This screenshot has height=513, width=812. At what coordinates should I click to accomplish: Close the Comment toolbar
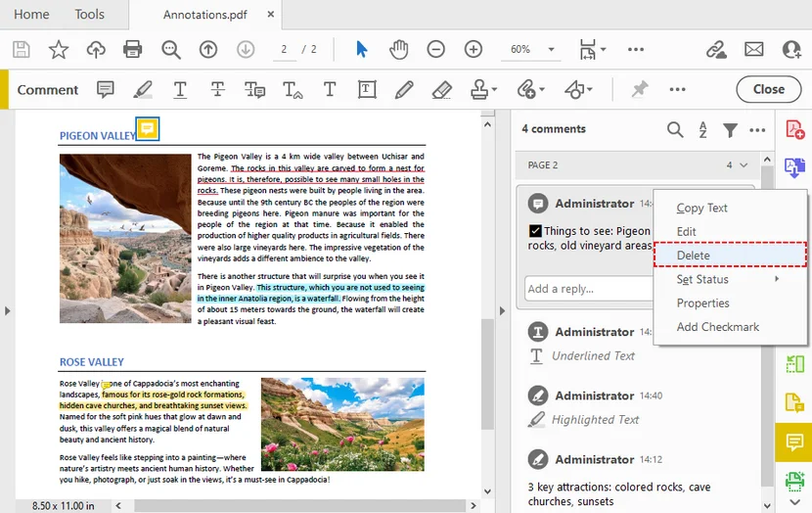click(769, 89)
